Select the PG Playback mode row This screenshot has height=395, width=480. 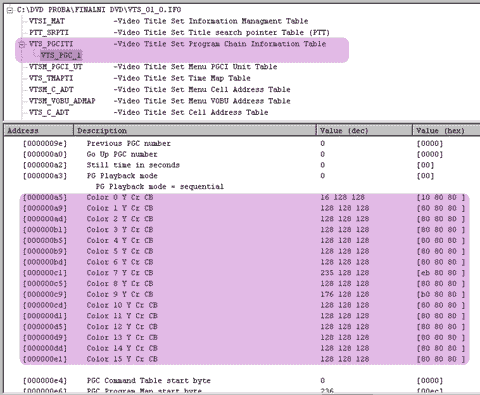pyautogui.click(x=233, y=176)
